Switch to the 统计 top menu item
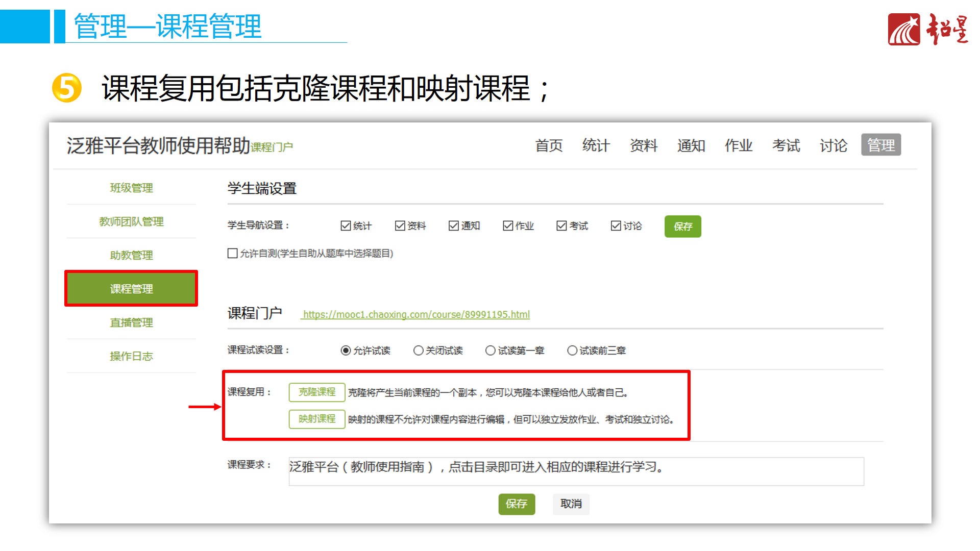 coord(596,145)
